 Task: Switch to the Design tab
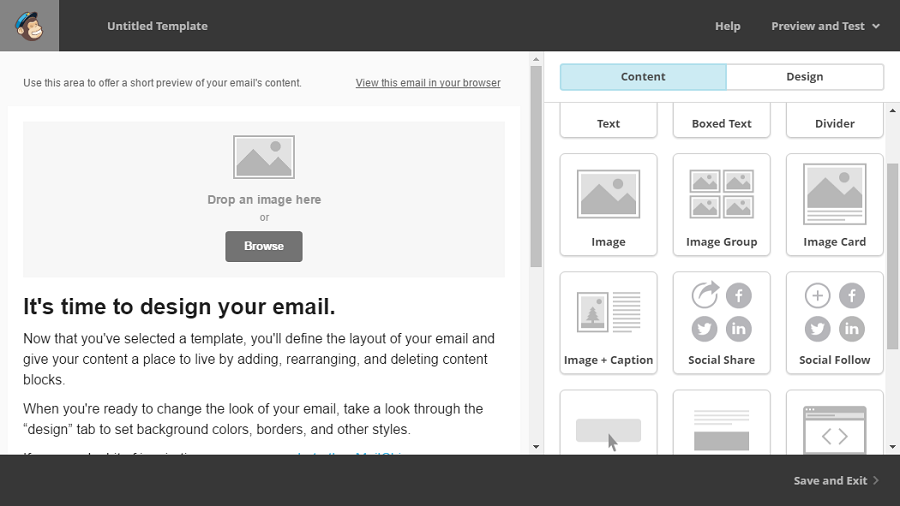point(805,77)
